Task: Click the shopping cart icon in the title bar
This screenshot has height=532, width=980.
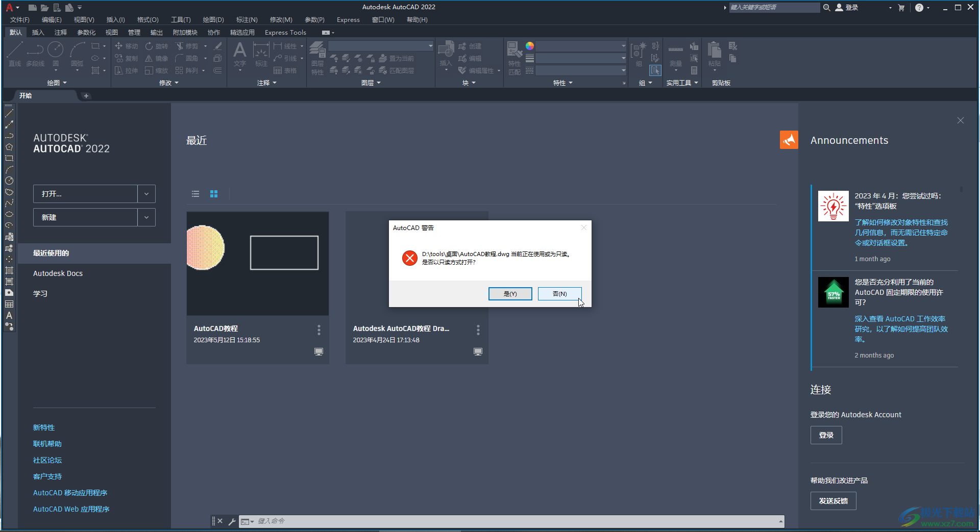Action: (901, 8)
